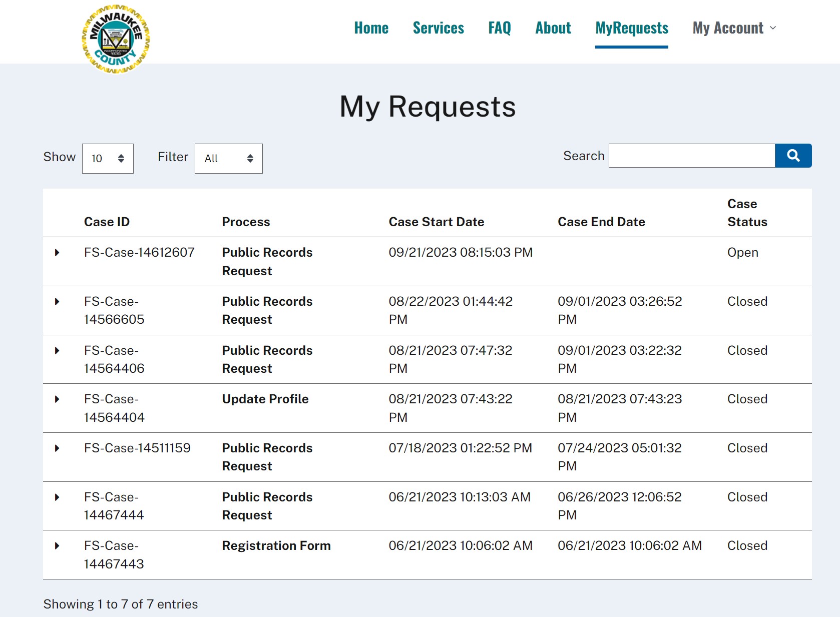Click end date 06/21/2023 10:06:02 AM

(630, 546)
